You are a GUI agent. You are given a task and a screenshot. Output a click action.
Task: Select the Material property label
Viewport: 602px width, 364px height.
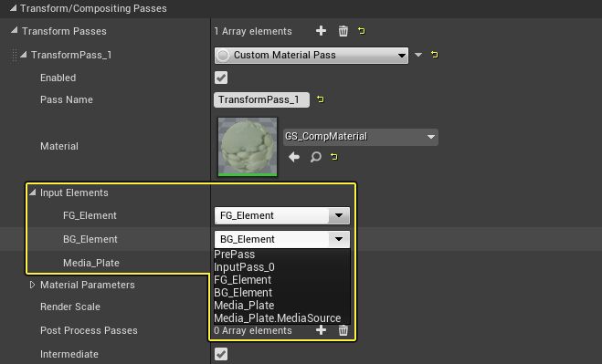pos(59,146)
